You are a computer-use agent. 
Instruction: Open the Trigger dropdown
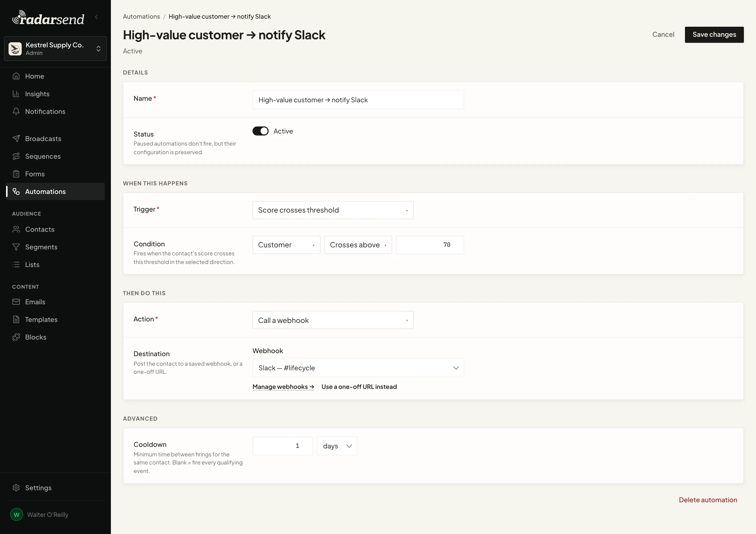pyautogui.click(x=333, y=210)
